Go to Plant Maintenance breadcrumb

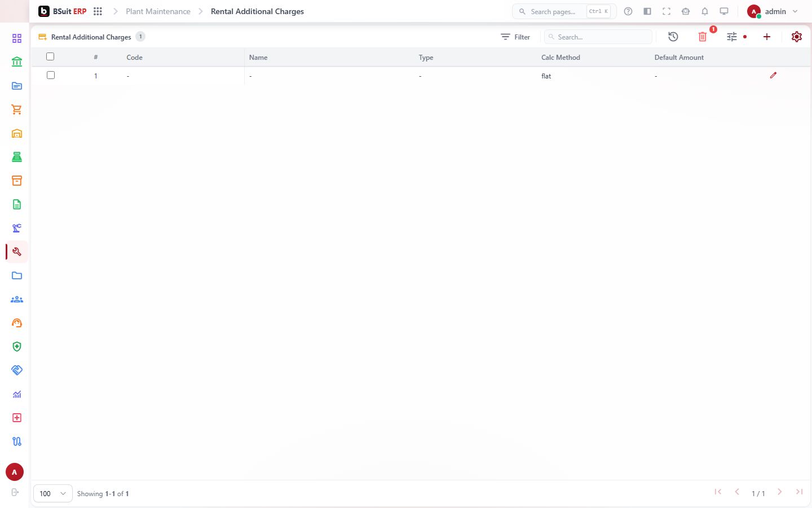pyautogui.click(x=158, y=11)
